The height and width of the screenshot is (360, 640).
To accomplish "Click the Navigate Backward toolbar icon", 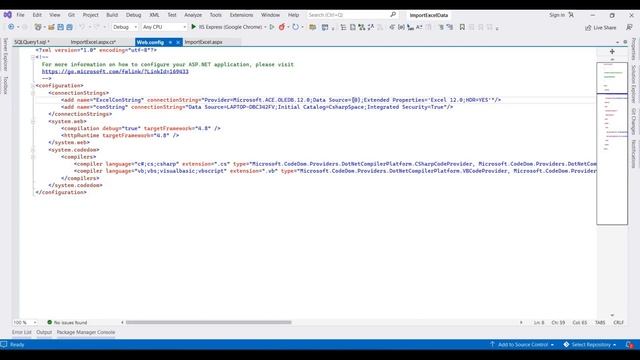I will [x=11, y=27].
